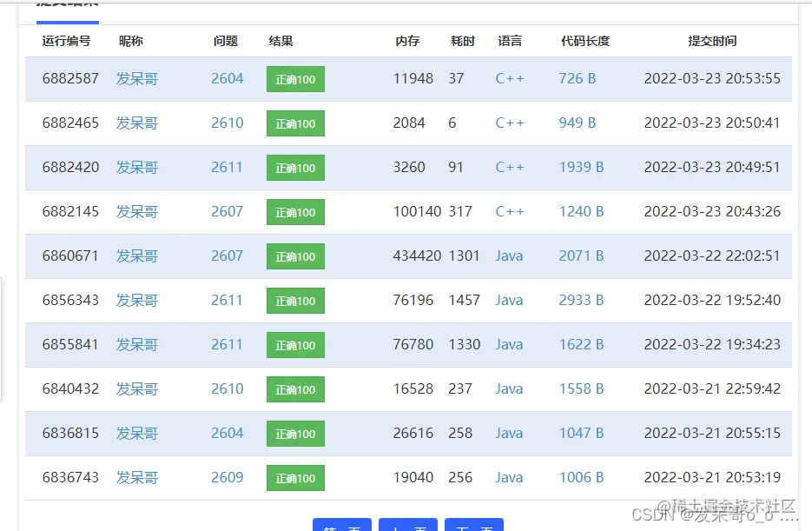View 1939 B code length link
The width and height of the screenshot is (812, 531).
pyautogui.click(x=581, y=168)
